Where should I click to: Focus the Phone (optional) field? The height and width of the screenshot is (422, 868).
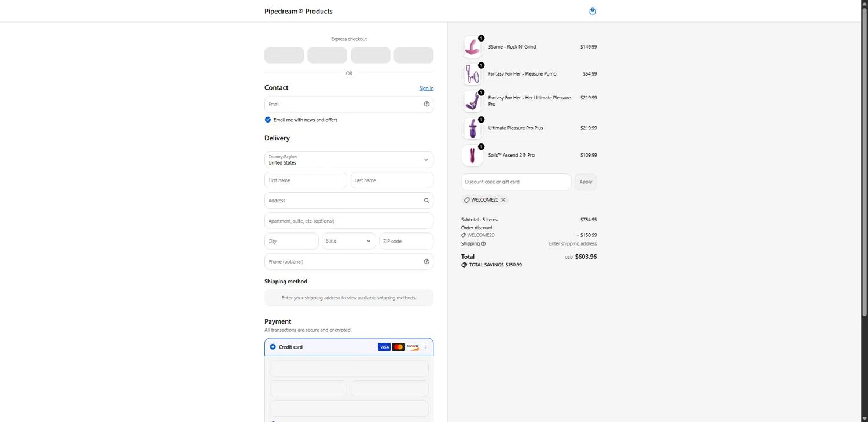349,261
